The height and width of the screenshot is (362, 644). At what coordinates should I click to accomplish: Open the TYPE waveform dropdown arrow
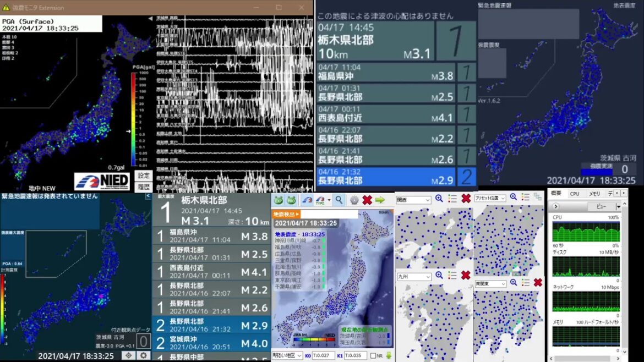pyautogui.click(x=329, y=199)
